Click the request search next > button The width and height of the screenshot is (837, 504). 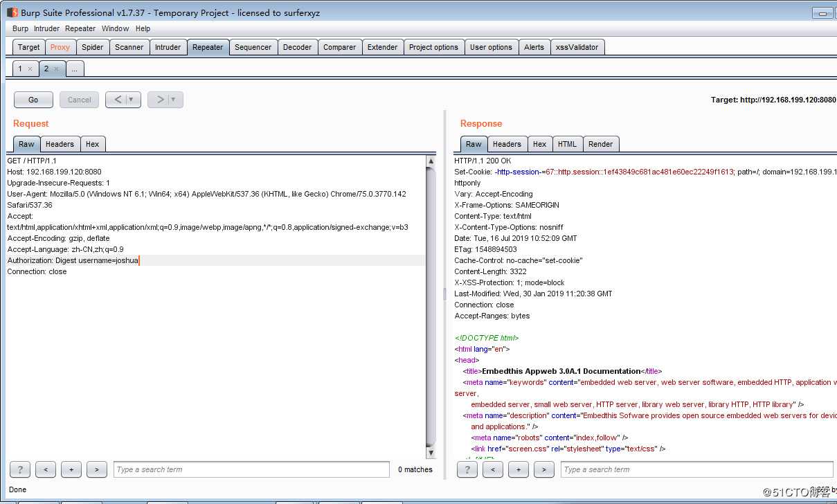97,469
